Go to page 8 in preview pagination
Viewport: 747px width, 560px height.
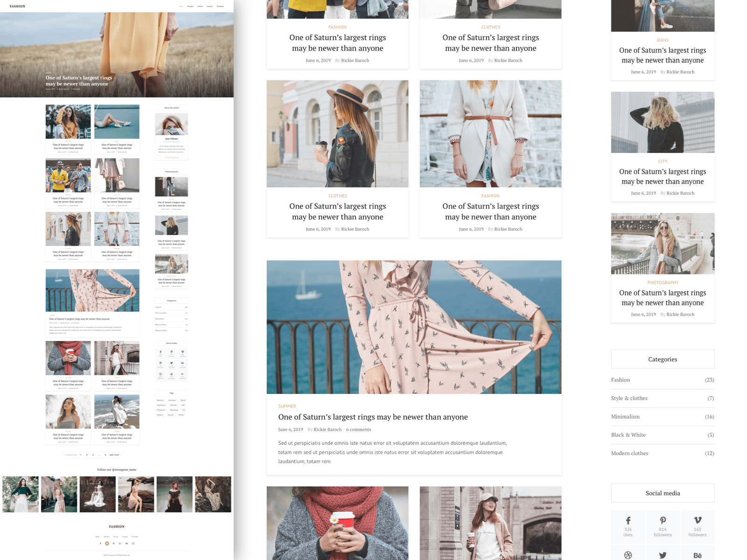pyautogui.click(x=106, y=455)
